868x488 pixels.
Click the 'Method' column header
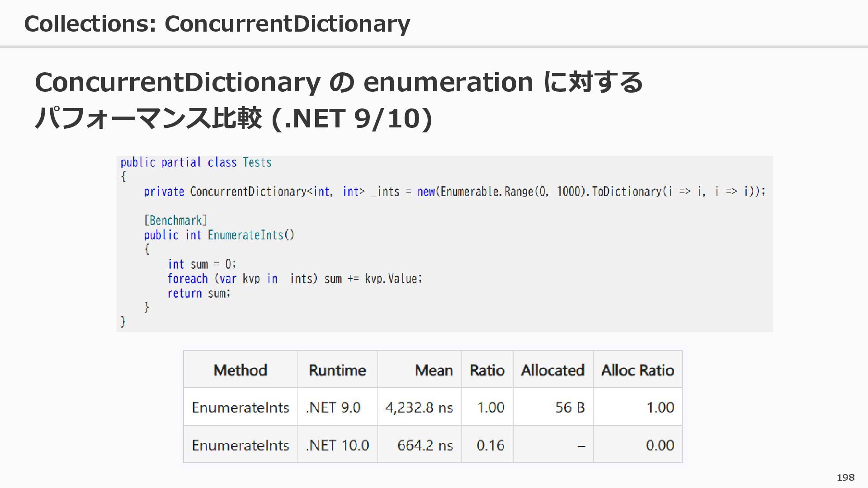240,370
